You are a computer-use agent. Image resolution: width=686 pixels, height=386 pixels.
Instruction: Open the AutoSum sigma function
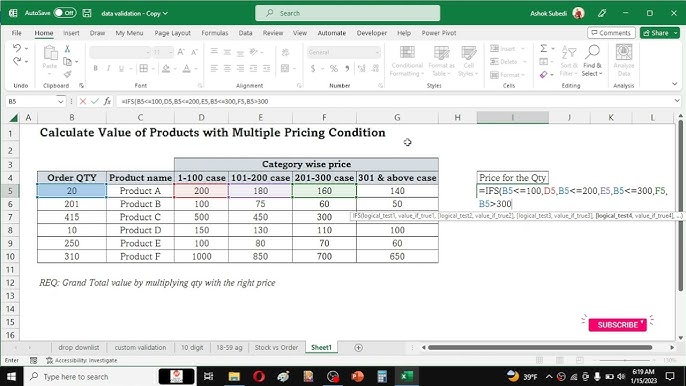click(x=543, y=48)
